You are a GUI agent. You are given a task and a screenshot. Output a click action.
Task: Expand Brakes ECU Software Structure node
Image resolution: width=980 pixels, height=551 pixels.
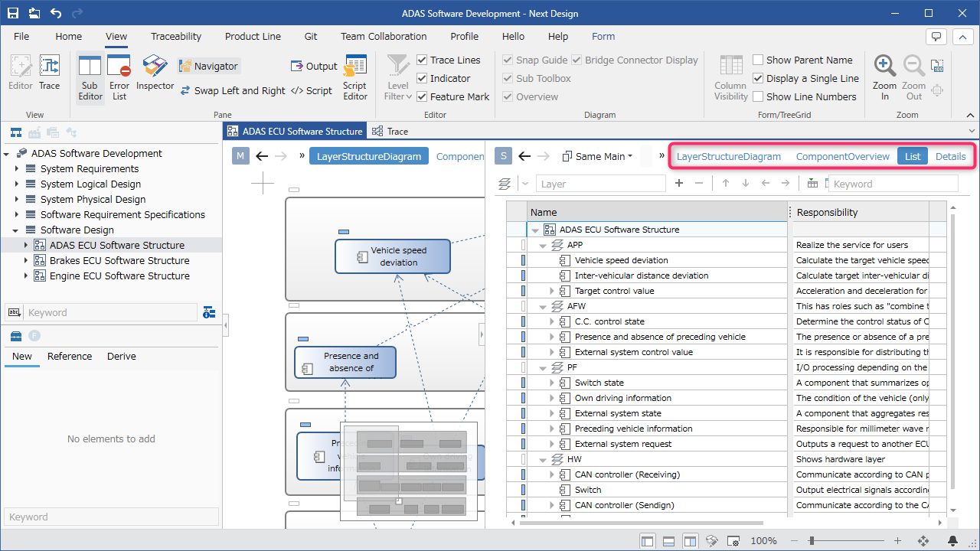click(26, 260)
